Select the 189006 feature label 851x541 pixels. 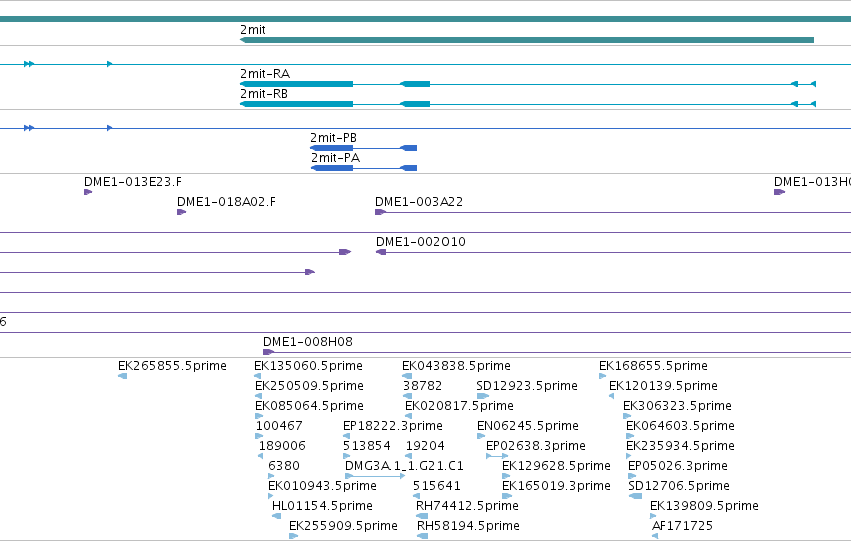282,446
